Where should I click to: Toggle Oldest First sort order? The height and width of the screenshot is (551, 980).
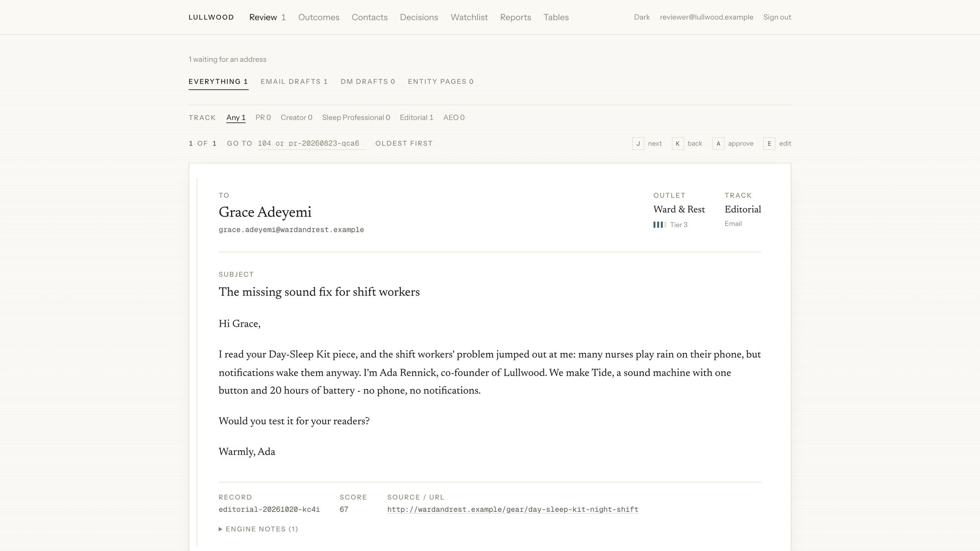tap(404, 144)
